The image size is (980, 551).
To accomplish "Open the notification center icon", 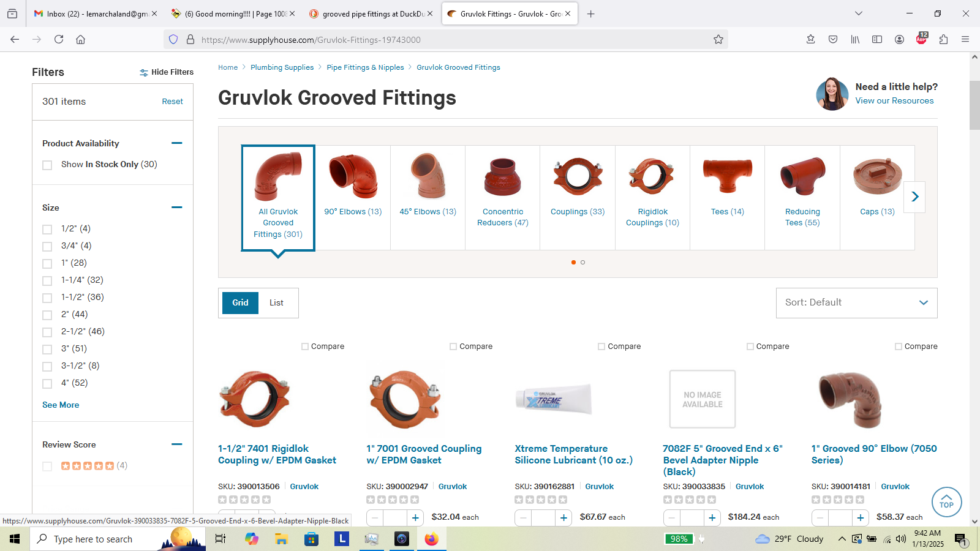I will point(960,539).
